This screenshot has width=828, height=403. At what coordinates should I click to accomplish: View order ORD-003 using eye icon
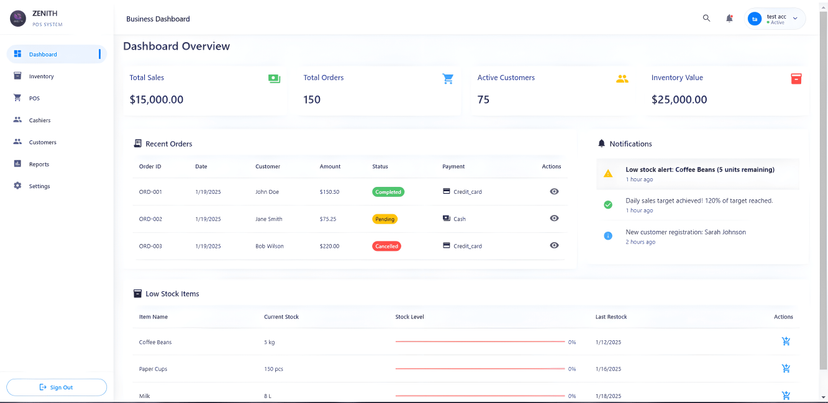(x=554, y=246)
